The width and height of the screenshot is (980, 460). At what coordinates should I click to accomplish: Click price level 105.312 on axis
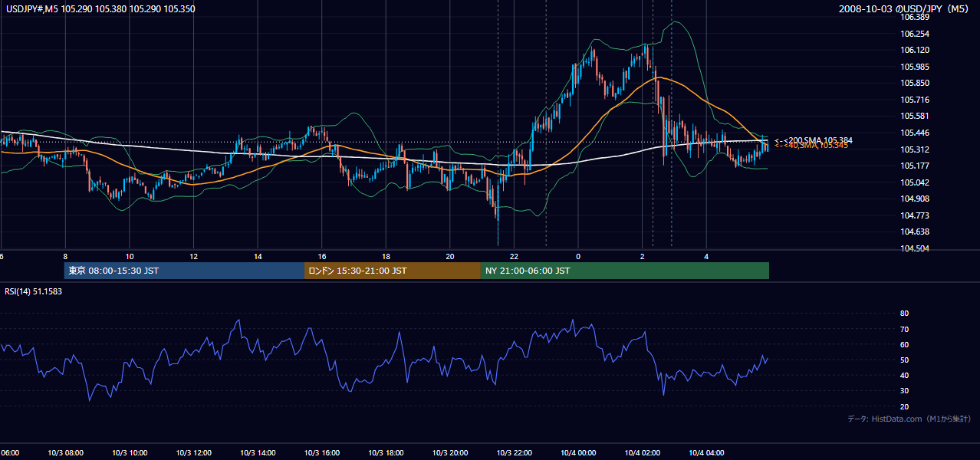point(916,149)
